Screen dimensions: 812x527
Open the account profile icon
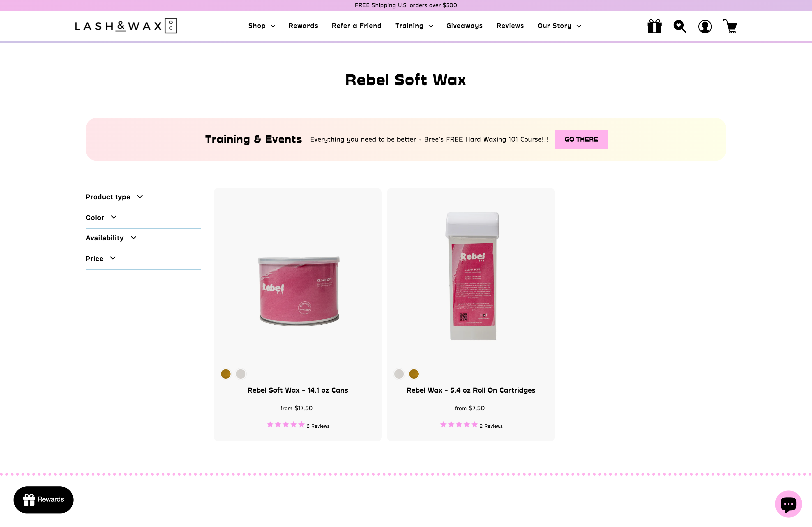705,26
